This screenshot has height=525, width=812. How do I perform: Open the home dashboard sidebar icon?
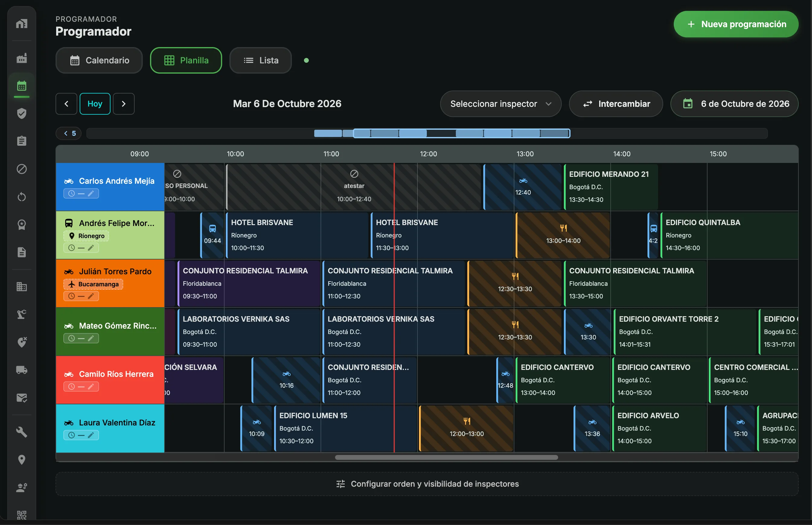(21, 24)
